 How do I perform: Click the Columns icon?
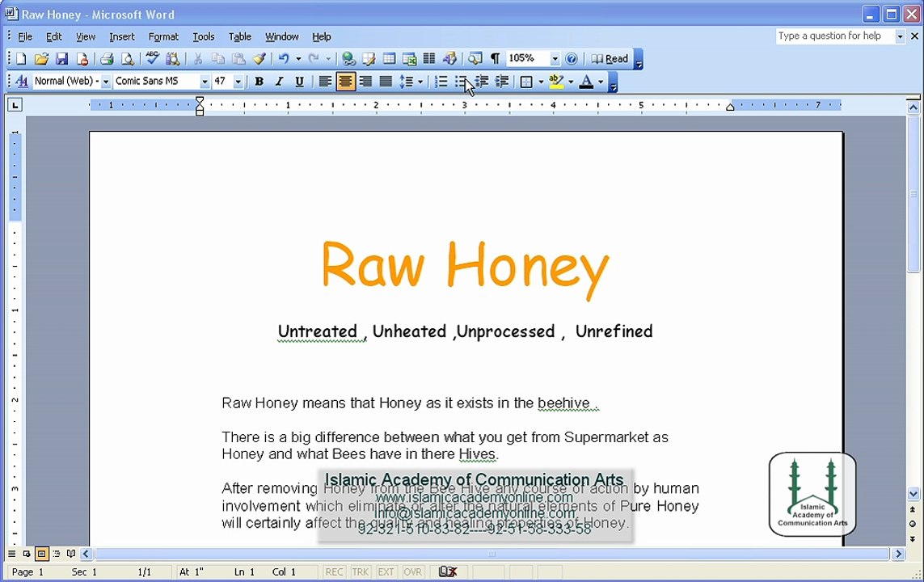(x=429, y=59)
